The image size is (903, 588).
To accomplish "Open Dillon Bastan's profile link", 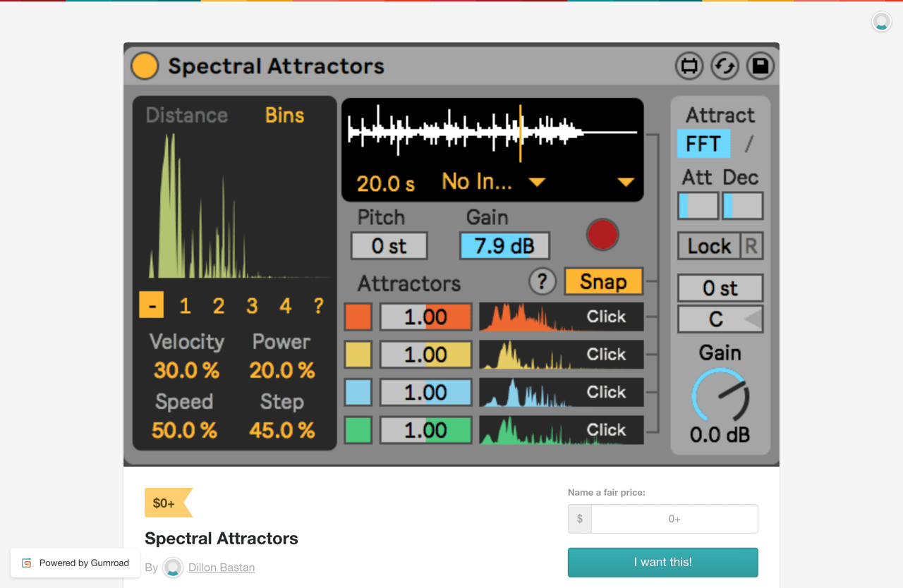I will 220,568.
